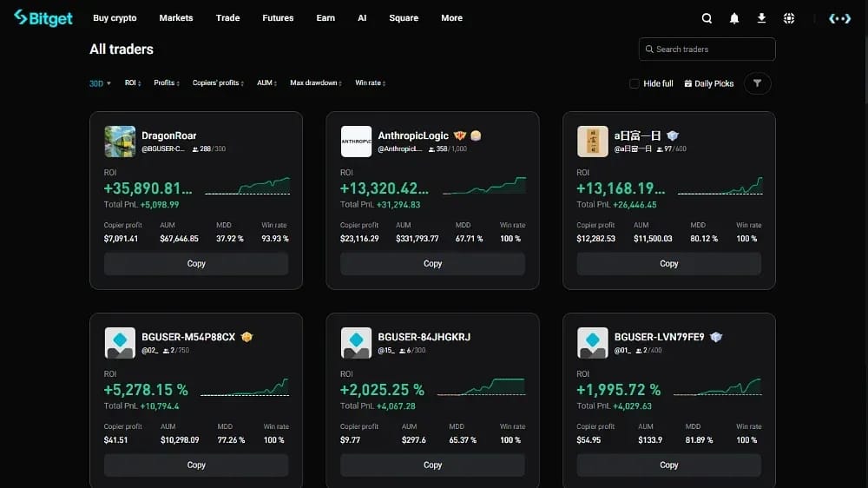Click BGUSER-LVN79FE9 ROI mini chart

pyautogui.click(x=718, y=386)
